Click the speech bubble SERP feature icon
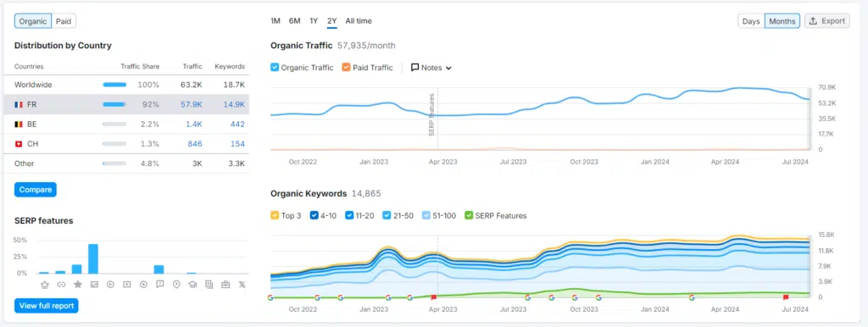 point(160,285)
